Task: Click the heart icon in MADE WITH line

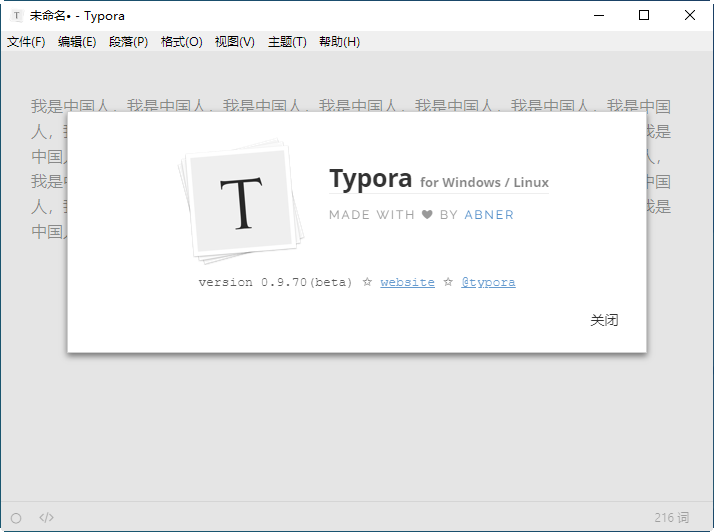Action: click(427, 215)
